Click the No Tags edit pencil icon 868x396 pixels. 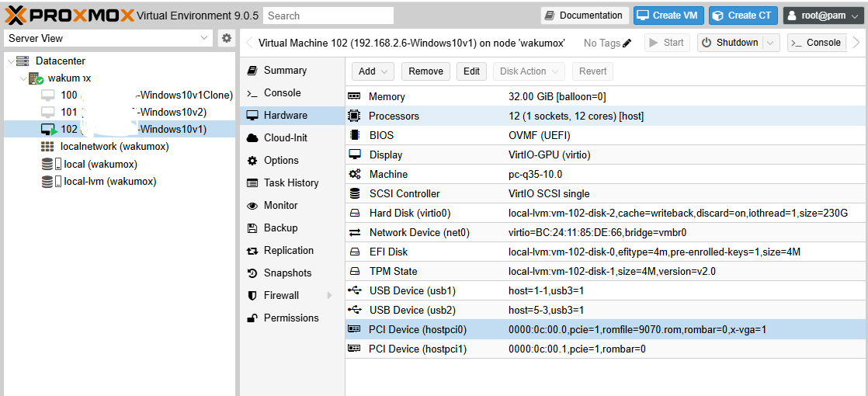coord(627,43)
